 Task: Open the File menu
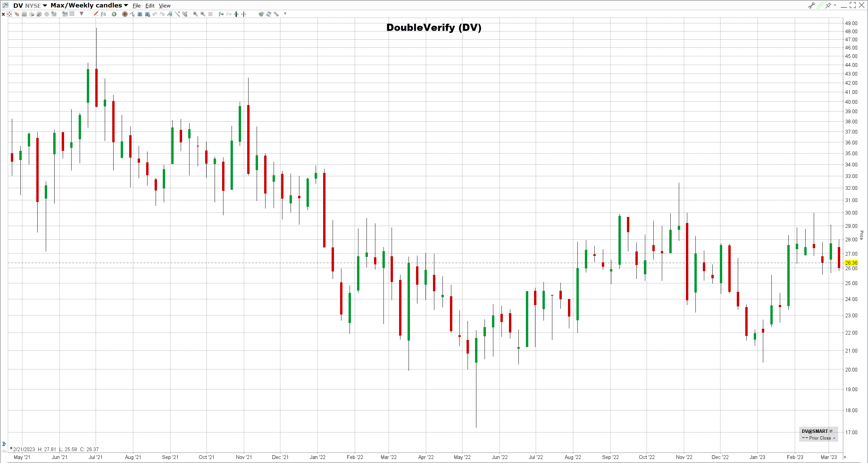click(x=136, y=6)
